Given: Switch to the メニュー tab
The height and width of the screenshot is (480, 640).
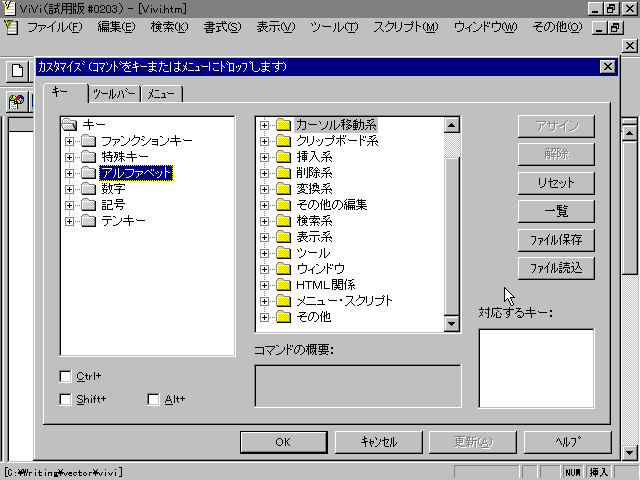Looking at the screenshot, I should click(x=161, y=94).
